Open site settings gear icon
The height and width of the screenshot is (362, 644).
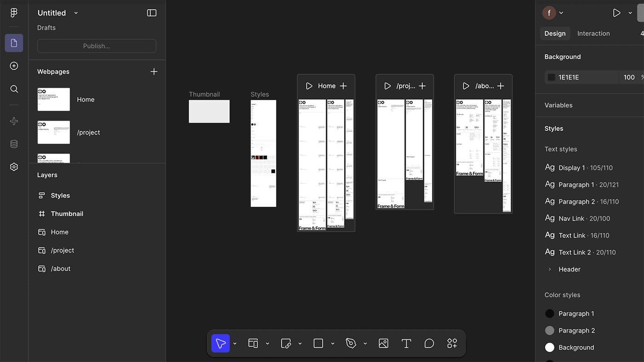click(x=14, y=167)
